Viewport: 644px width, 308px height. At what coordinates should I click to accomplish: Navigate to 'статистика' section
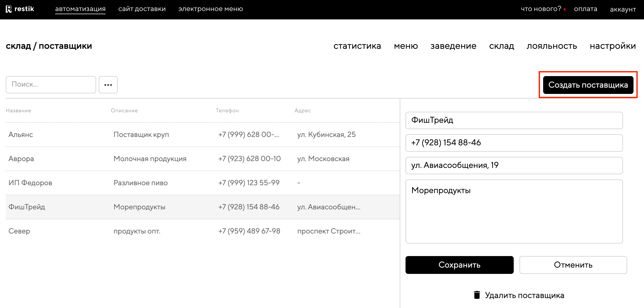point(357,46)
